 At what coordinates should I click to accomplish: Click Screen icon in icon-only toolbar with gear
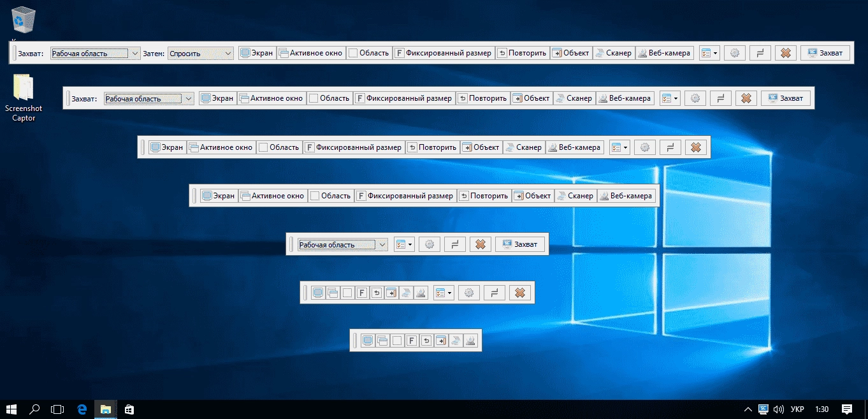318,293
